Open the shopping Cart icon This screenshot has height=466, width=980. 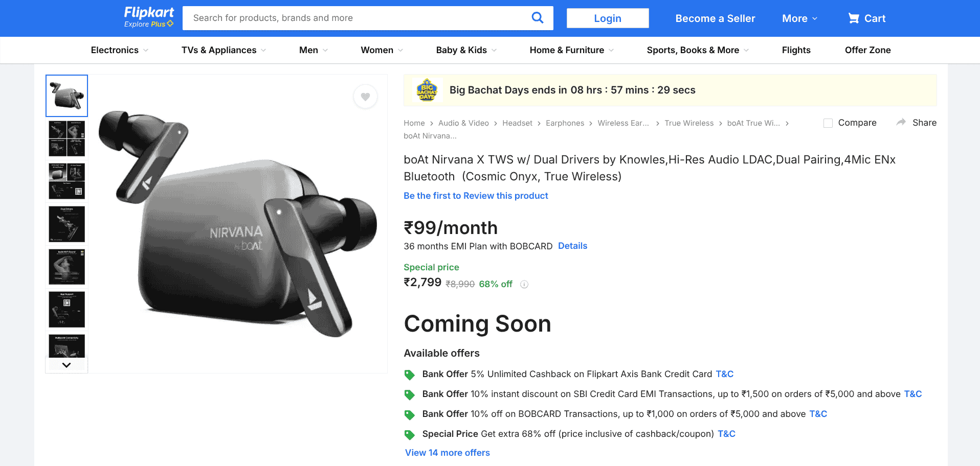[853, 18]
